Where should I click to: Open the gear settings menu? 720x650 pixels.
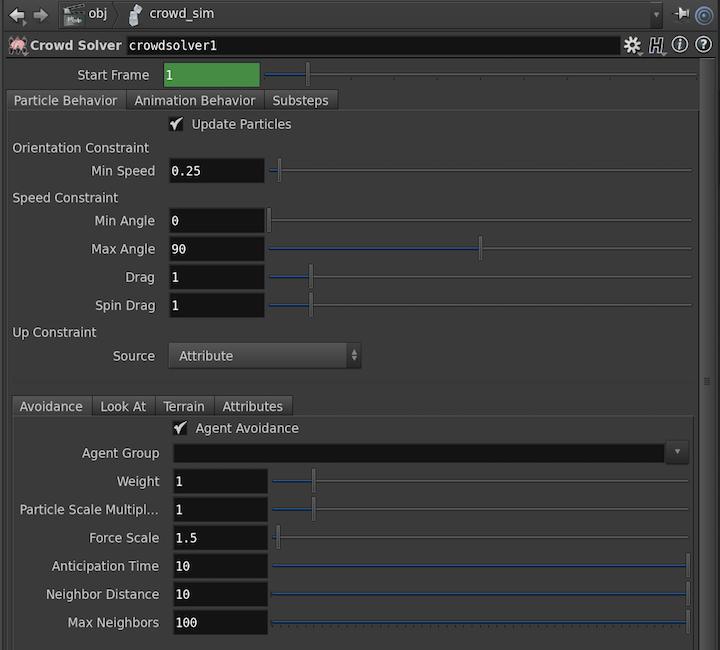tap(632, 46)
